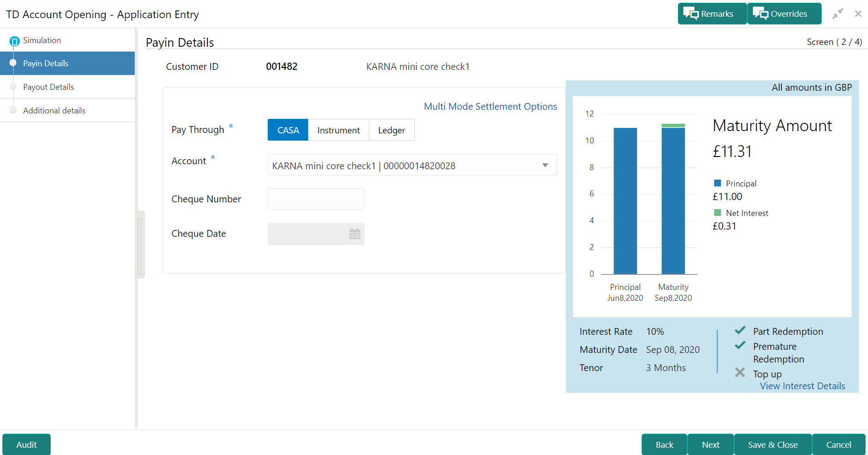868x455 pixels.
Task: Click the Simulation step status icon
Action: coord(15,41)
